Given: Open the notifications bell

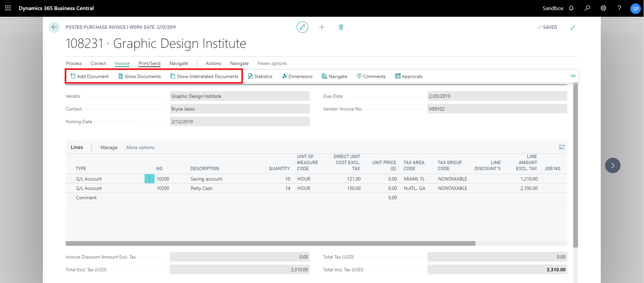Looking at the screenshot, I should coord(571,8).
